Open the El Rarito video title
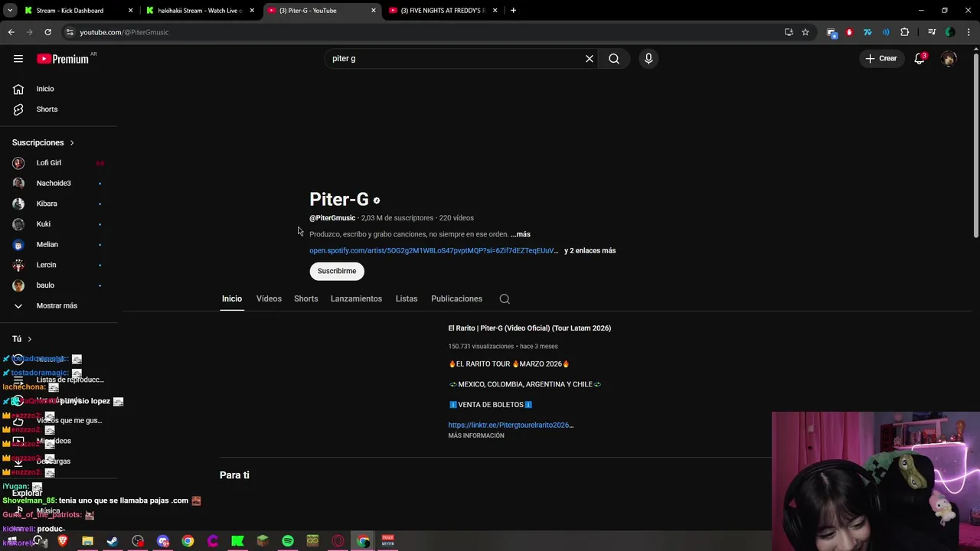 529,328
